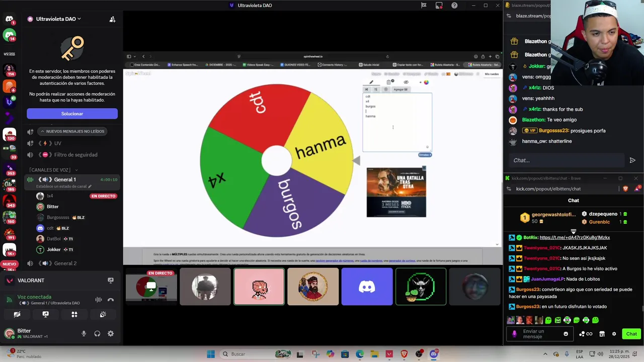
Task: Toggle system volume icon in tray
Action: tap(600, 354)
